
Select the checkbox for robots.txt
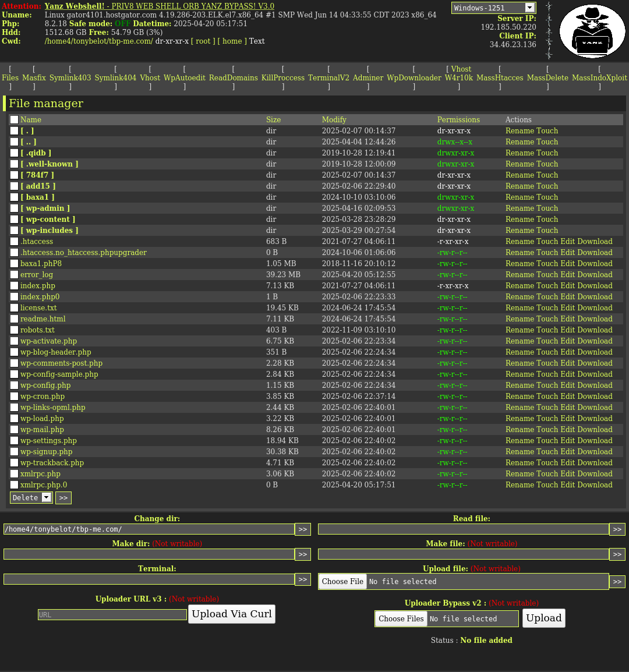14,330
